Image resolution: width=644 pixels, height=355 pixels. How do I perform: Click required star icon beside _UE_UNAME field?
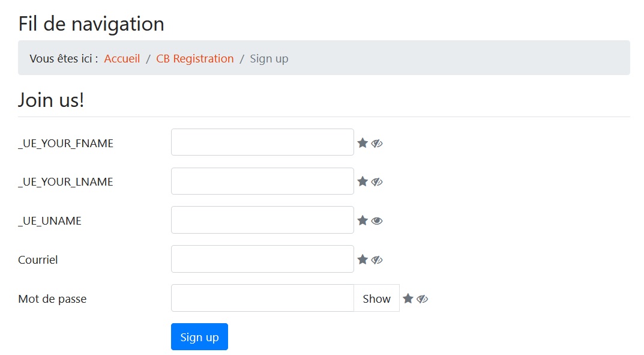click(363, 220)
